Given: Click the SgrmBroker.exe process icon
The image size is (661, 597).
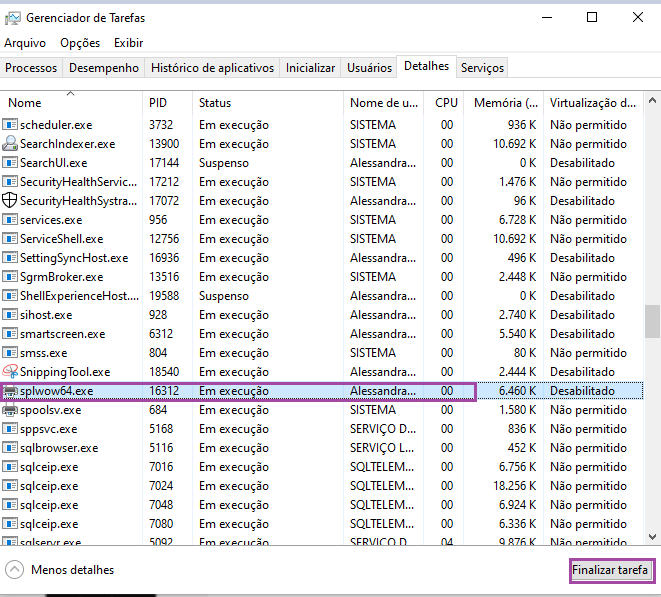Looking at the screenshot, I should pos(10,277).
